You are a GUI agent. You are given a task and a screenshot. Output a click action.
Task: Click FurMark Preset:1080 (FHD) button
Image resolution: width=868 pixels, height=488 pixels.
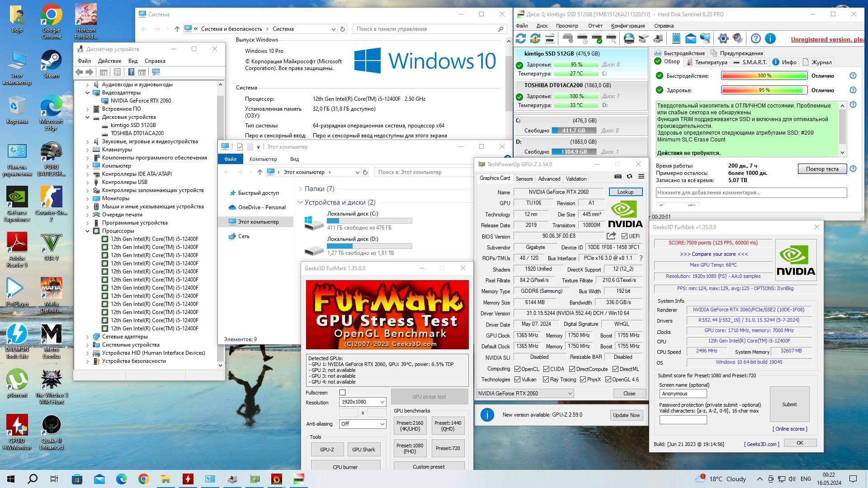point(410,448)
